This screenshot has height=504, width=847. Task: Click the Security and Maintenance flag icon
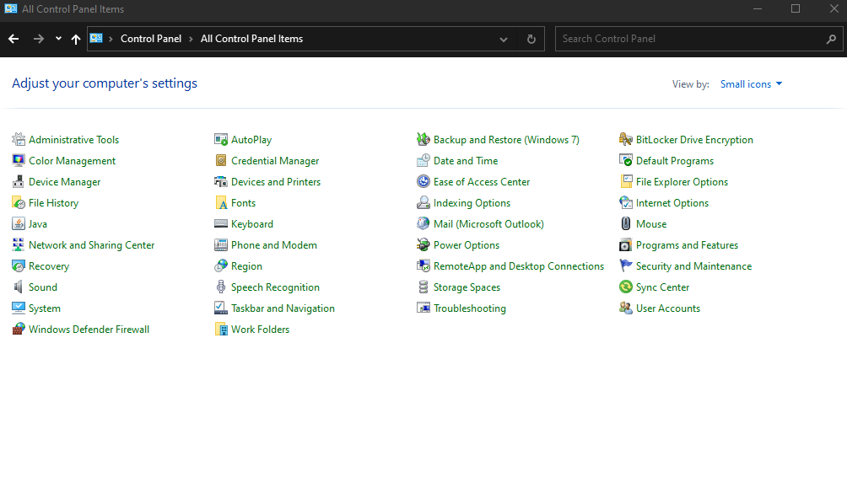click(625, 265)
